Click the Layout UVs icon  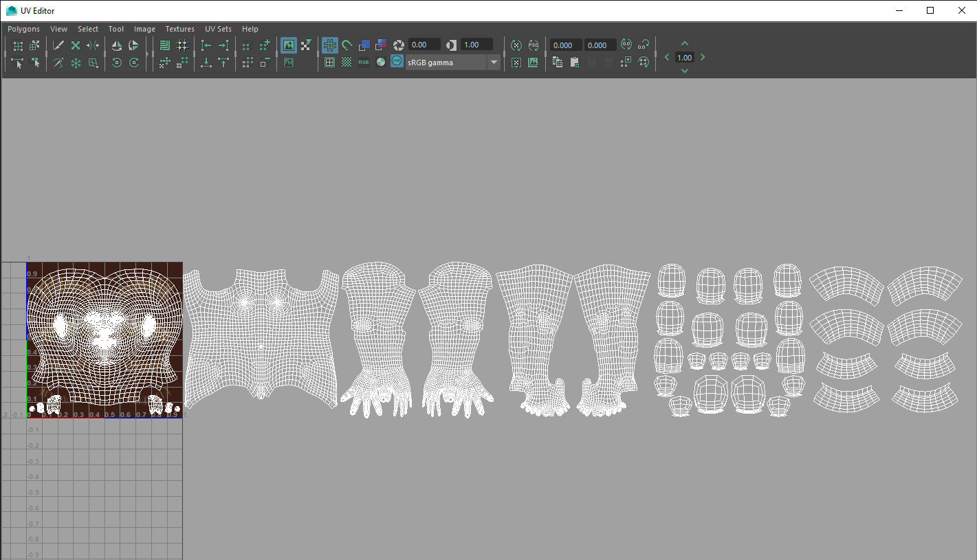click(x=164, y=45)
